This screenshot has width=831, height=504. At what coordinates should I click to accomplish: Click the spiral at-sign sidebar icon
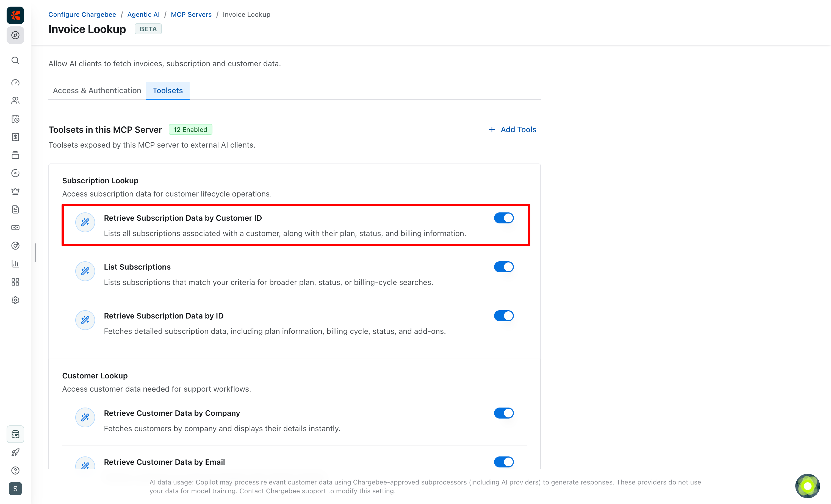click(x=15, y=246)
